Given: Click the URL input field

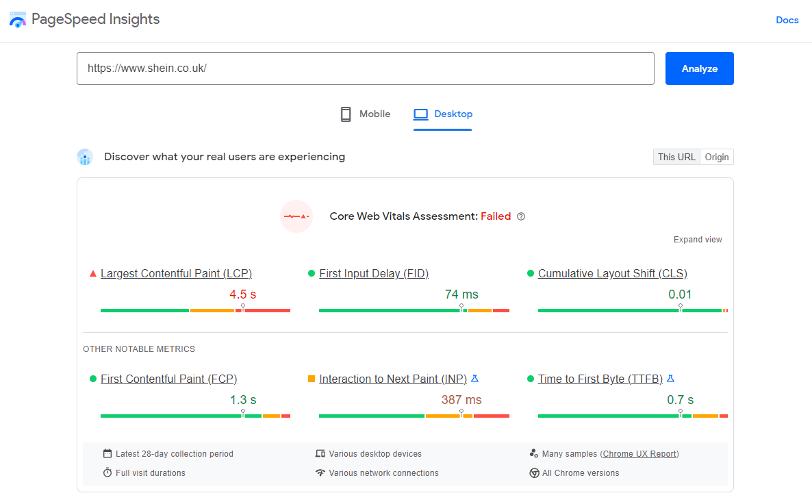Looking at the screenshot, I should point(366,68).
